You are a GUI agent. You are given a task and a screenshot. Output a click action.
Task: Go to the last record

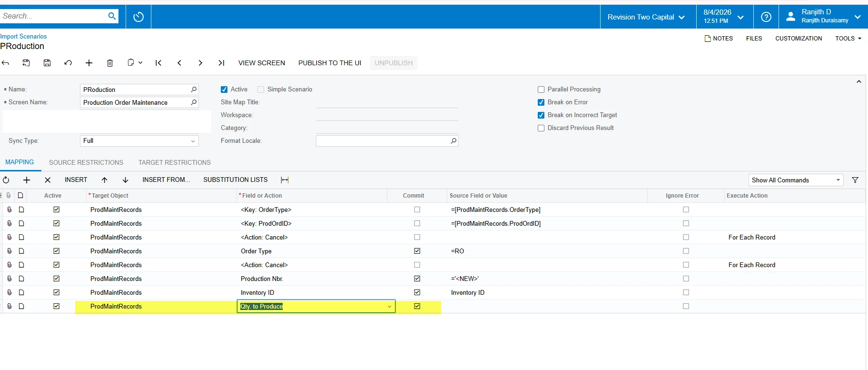221,63
